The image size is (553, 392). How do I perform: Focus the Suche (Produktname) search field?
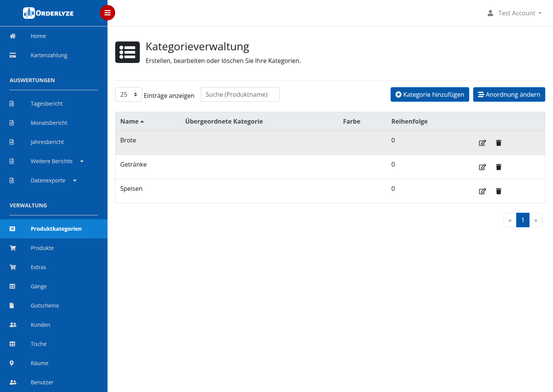[240, 94]
